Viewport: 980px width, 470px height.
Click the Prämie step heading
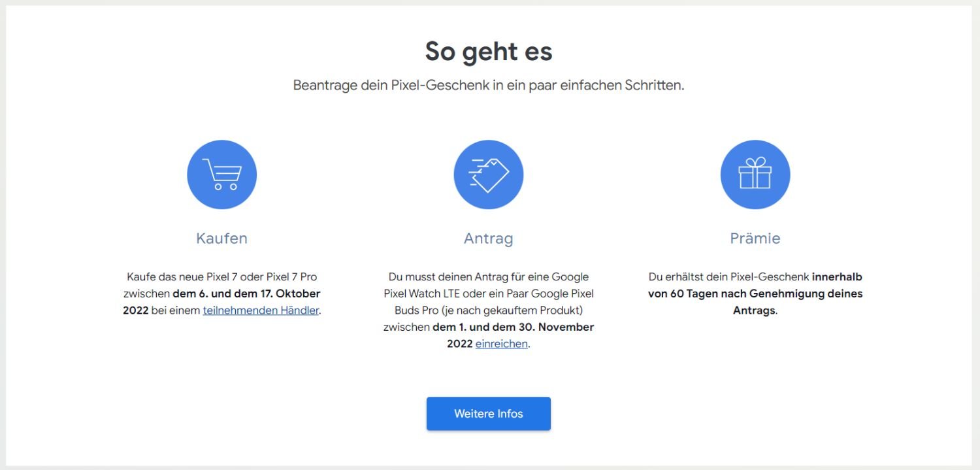[755, 239]
